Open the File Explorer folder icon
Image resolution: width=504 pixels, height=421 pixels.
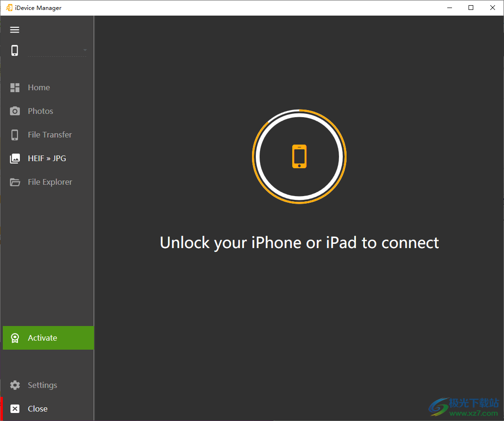14,182
